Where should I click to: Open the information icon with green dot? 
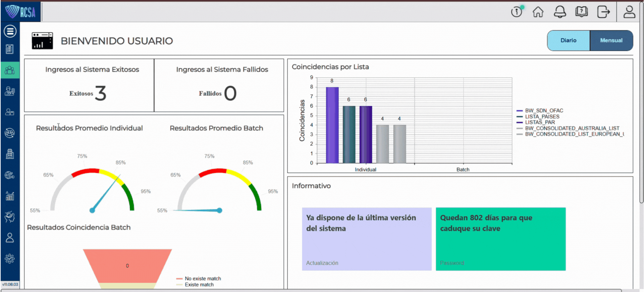(517, 12)
